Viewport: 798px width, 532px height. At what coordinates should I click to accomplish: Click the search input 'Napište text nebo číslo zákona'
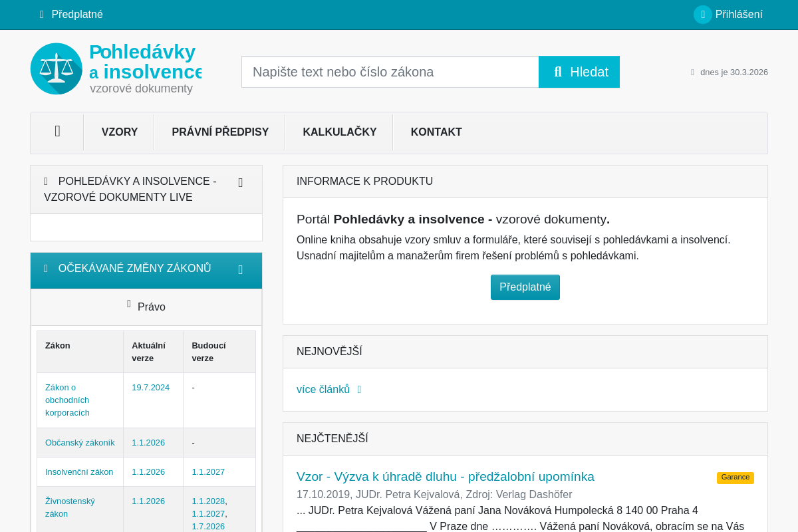390,72
